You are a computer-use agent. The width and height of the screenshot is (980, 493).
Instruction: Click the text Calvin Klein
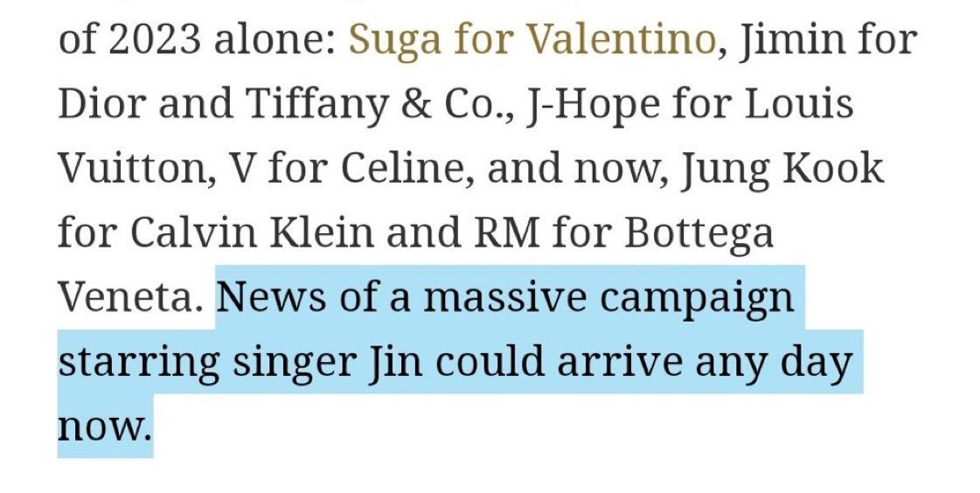(x=252, y=233)
